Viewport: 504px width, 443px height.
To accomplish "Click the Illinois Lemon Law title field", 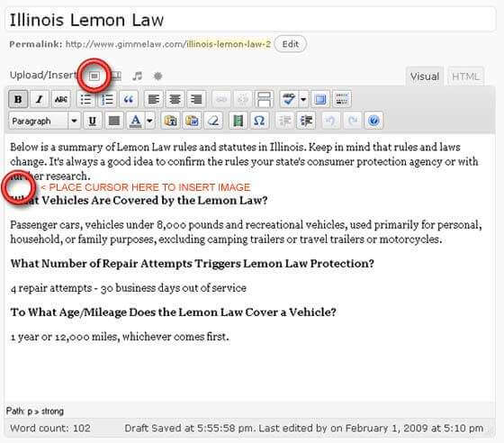I will (x=250, y=20).
